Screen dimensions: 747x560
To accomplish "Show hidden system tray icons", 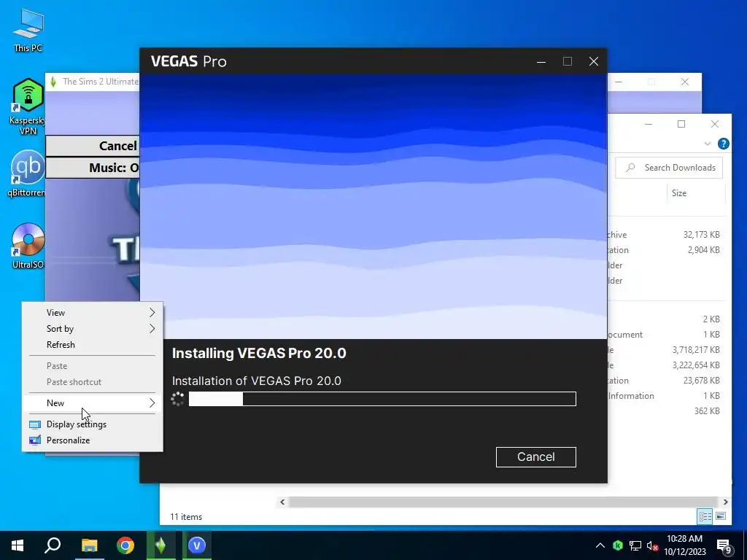I will [x=600, y=545].
